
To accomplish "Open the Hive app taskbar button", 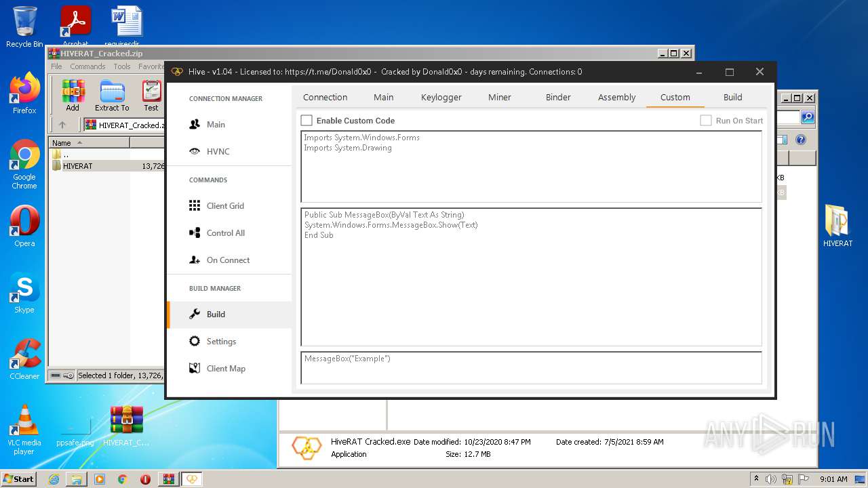I will click(x=192, y=479).
